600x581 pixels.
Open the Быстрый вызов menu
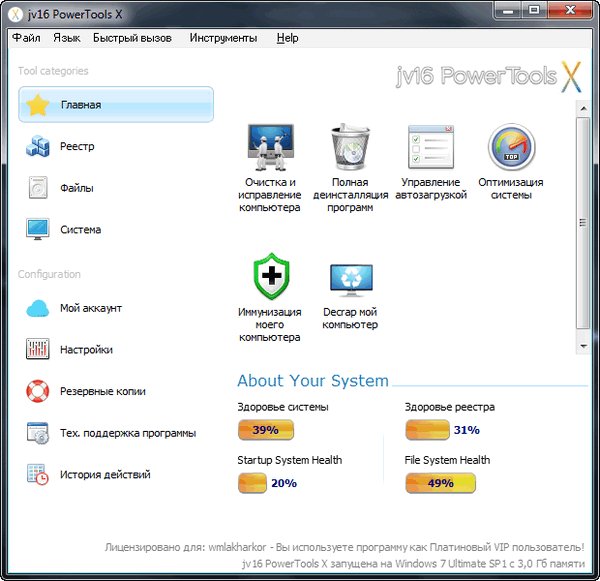point(132,38)
